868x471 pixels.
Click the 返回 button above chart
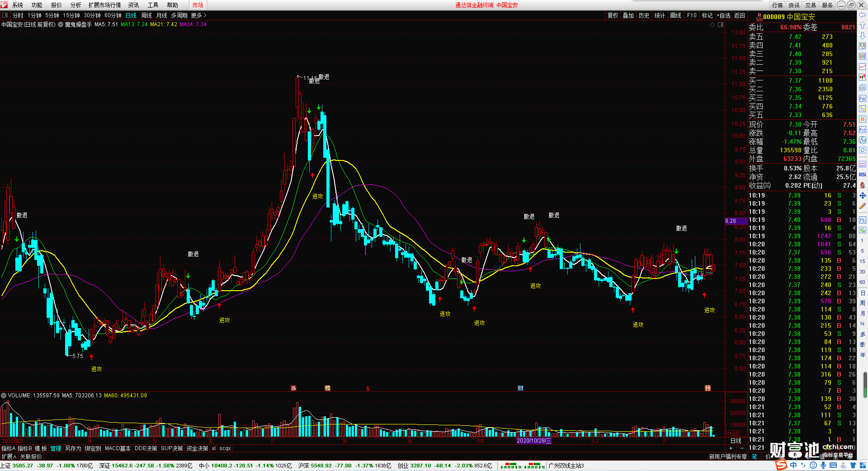(x=740, y=15)
